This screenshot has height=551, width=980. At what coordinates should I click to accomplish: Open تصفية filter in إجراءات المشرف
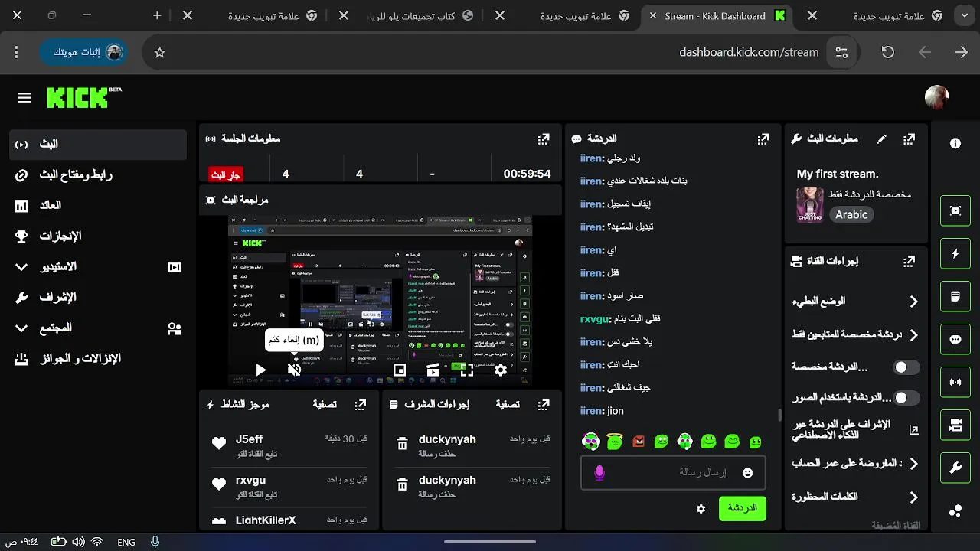coord(508,404)
